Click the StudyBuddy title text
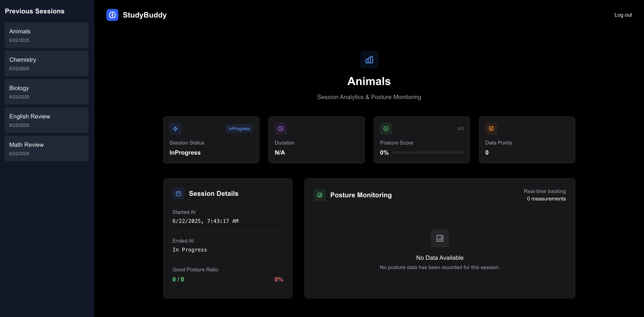The image size is (644, 317). (144, 15)
